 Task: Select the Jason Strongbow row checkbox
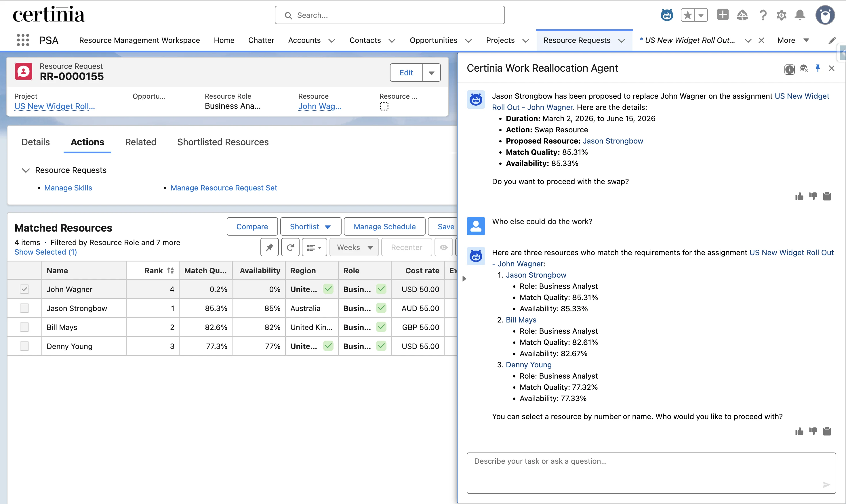point(24,308)
